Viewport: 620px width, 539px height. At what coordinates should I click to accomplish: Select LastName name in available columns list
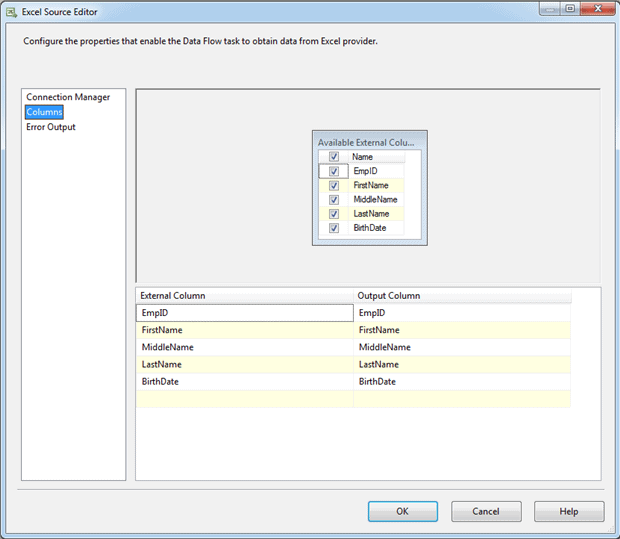point(376,214)
